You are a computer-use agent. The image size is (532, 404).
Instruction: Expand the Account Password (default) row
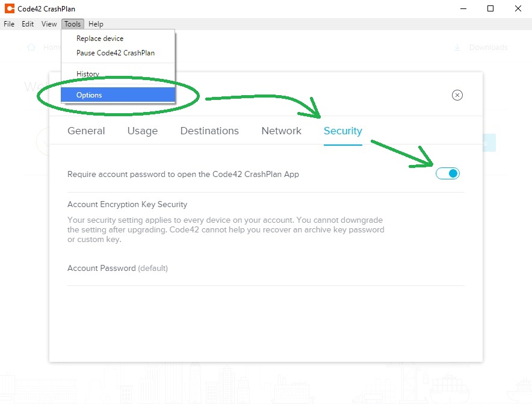(117, 269)
